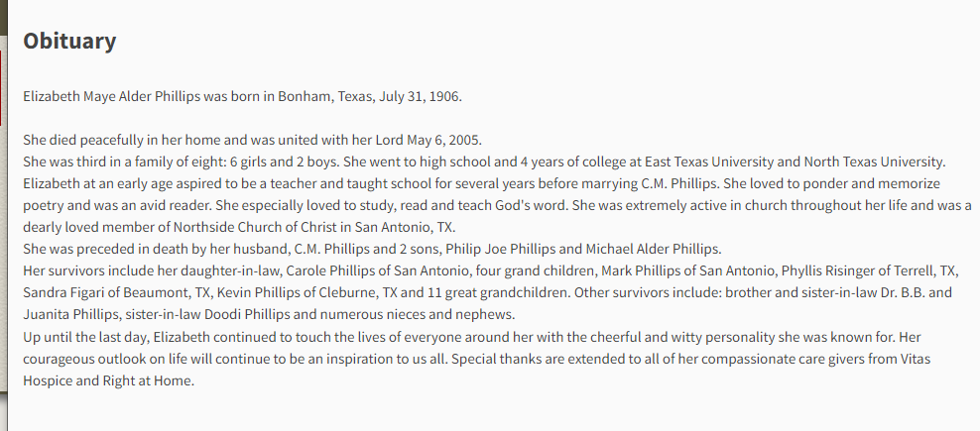Image resolution: width=980 pixels, height=431 pixels.
Task: Click the death date May 6, 2005
Action: click(444, 140)
